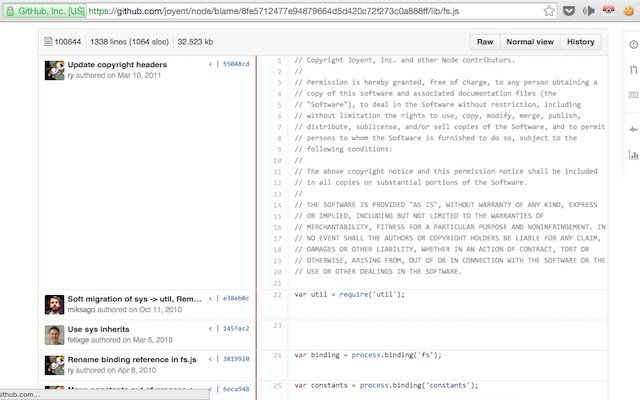Viewport: 640px width, 400px height.
Task: Click '// Copyright Joyent, Inc.' comment line
Action: pos(404,60)
